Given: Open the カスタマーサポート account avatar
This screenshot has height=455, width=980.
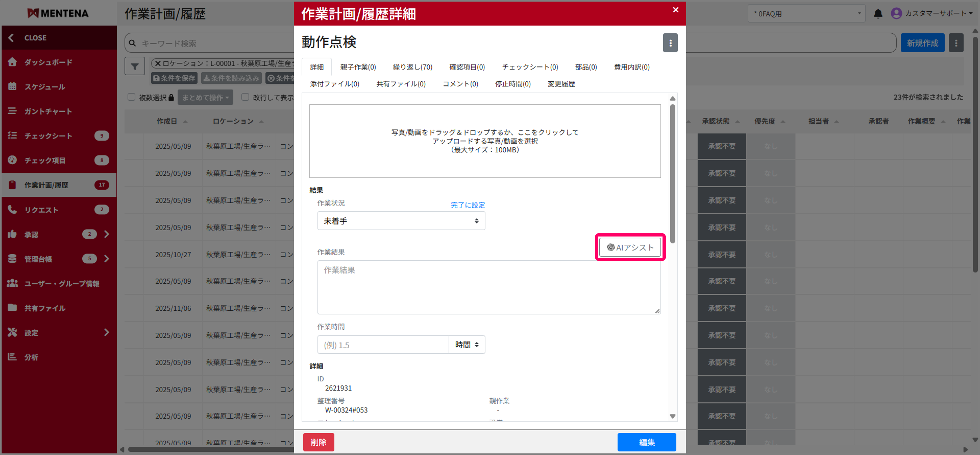Looking at the screenshot, I should coord(896,13).
